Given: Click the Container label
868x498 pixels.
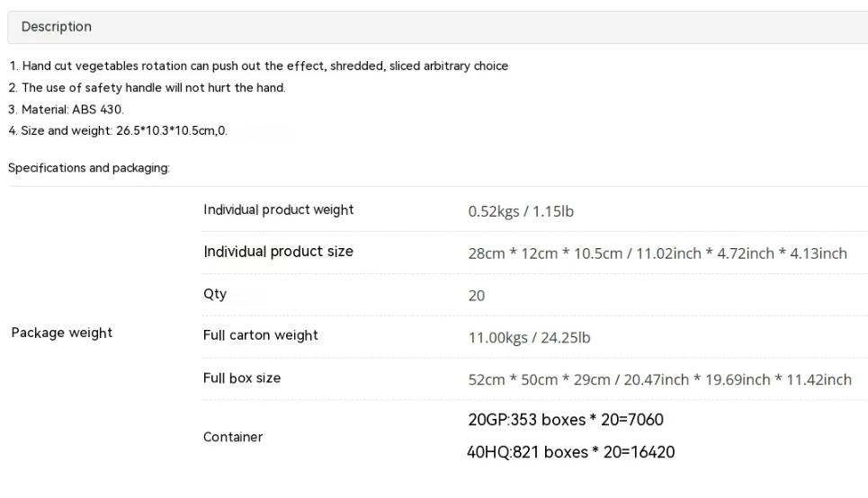Looking at the screenshot, I should (x=233, y=437).
